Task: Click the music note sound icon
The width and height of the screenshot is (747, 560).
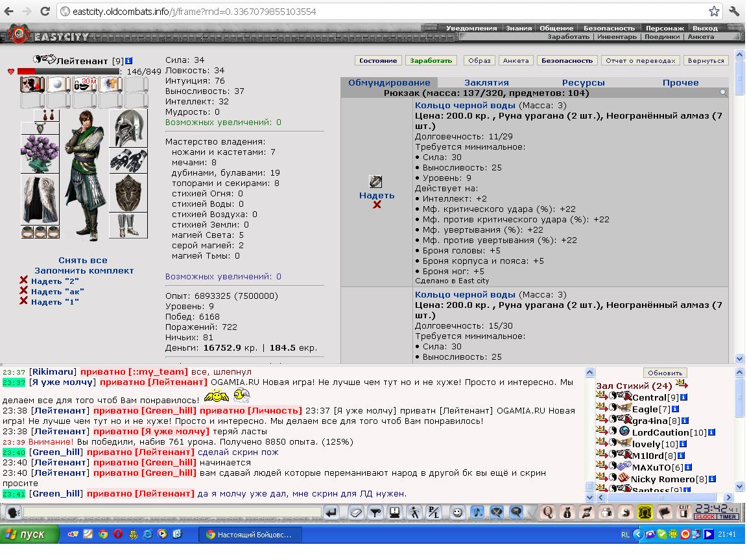Action: coord(477,513)
